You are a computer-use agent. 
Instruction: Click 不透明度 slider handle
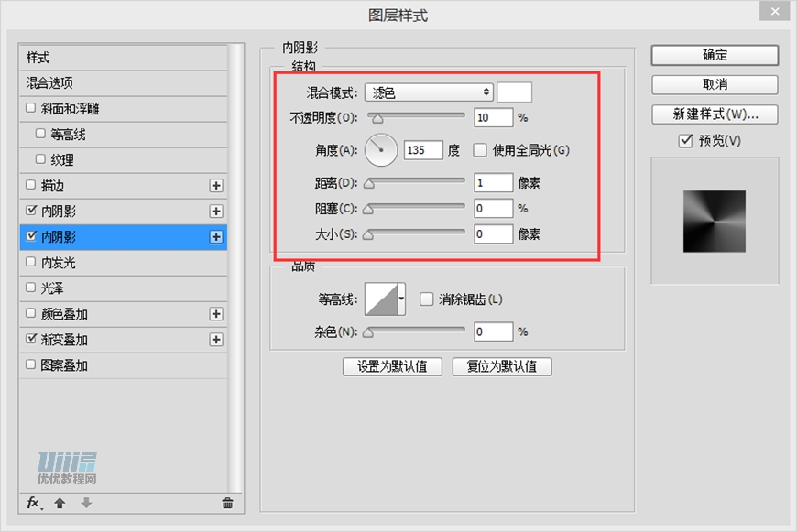pyautogui.click(x=377, y=119)
